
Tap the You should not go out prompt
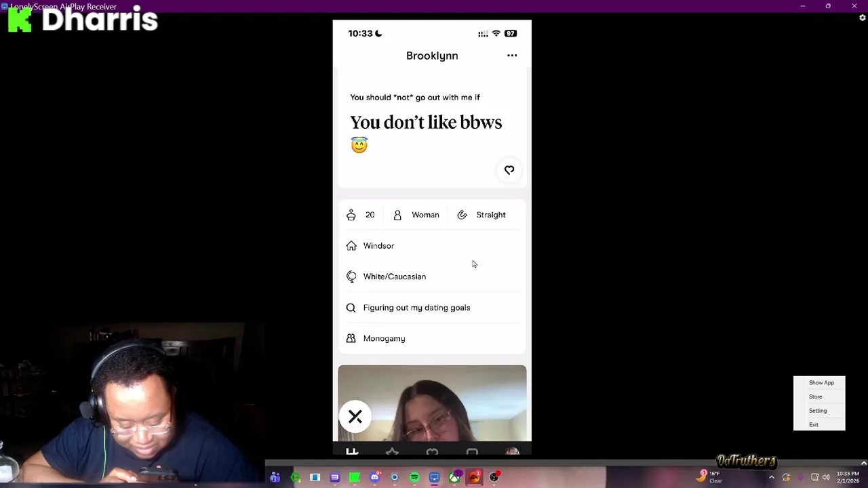pyautogui.click(x=415, y=98)
